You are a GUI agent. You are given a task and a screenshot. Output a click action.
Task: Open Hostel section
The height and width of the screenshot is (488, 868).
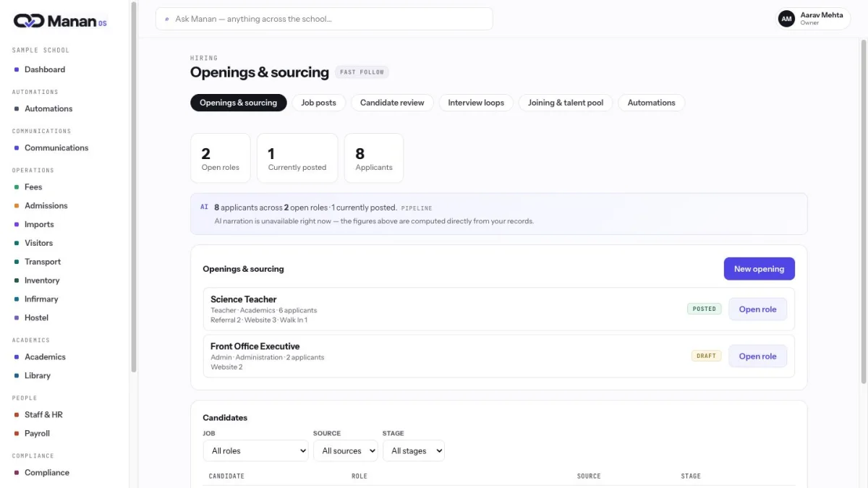point(36,318)
